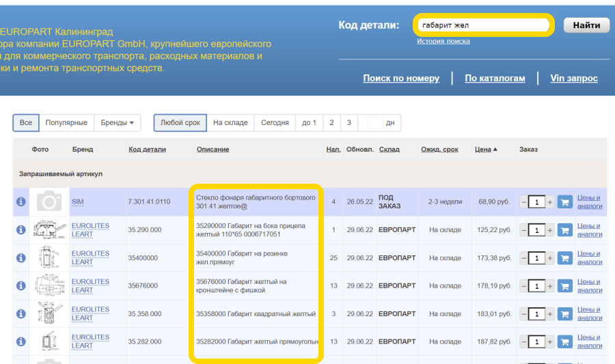The image size is (615, 364).
Task: Select 'Любой срок' delivery filter
Action: [180, 123]
